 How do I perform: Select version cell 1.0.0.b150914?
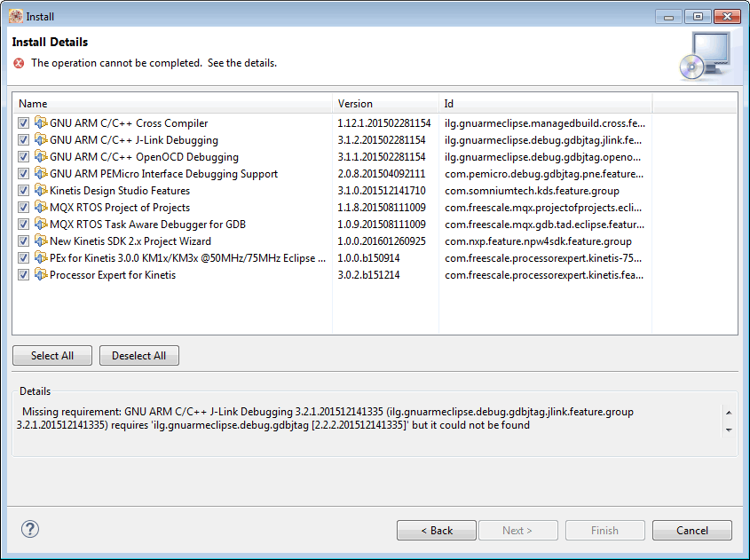coord(368,257)
